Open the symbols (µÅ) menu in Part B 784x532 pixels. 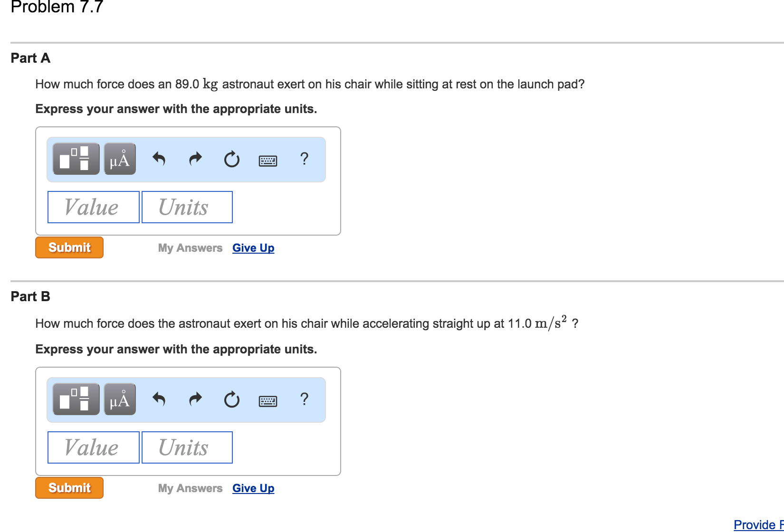tap(120, 399)
